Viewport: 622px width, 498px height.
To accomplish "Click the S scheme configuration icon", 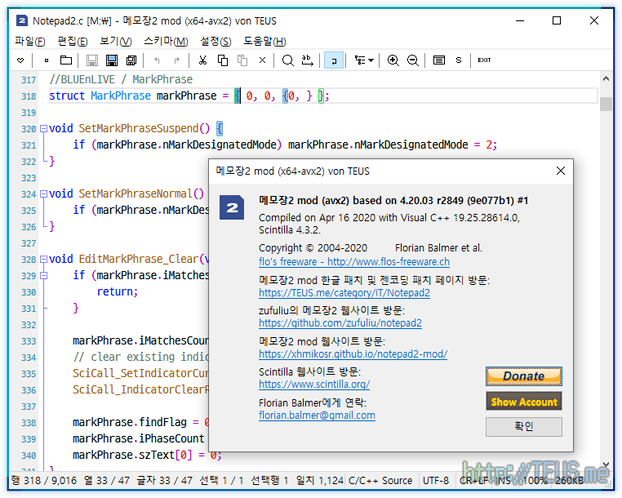I will pyautogui.click(x=459, y=60).
